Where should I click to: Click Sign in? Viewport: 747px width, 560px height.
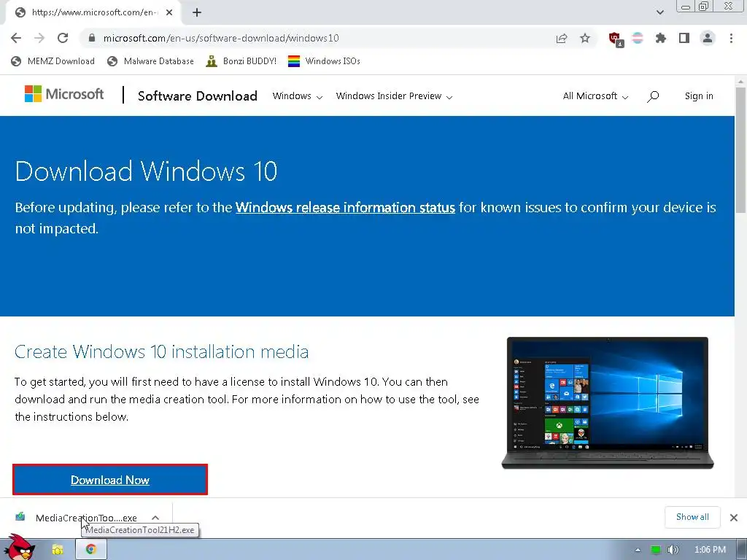tap(699, 96)
